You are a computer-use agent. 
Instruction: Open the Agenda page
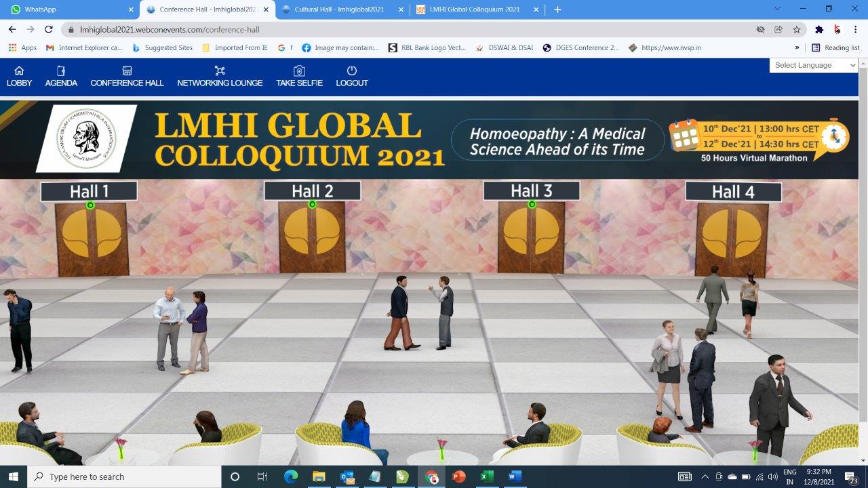click(61, 76)
